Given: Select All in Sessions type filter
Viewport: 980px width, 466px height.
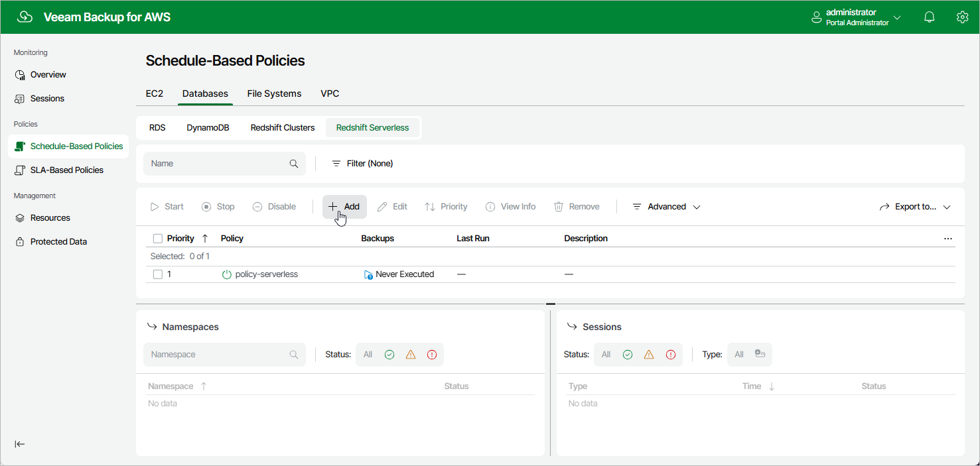Looking at the screenshot, I should (739, 355).
